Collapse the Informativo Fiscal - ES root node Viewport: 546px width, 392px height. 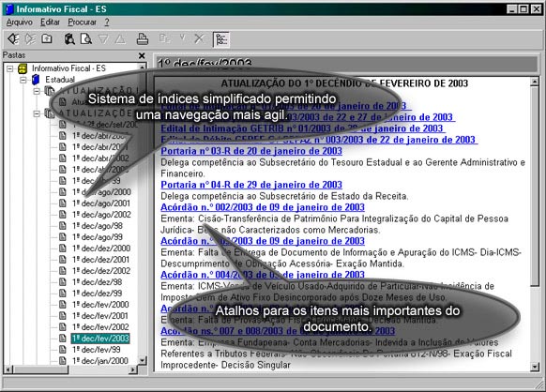(x=10, y=68)
